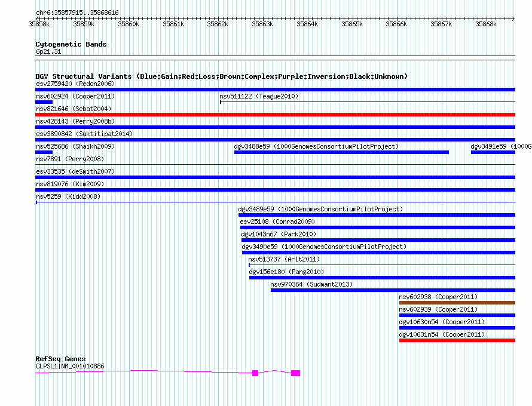The width and height of the screenshot is (532, 406).
Task: Select the esv25108 (Conrad2009) label
Action: click(x=277, y=222)
